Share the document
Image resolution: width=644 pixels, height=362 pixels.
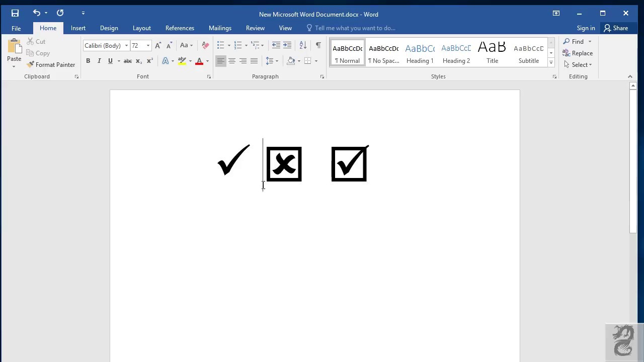pos(616,28)
